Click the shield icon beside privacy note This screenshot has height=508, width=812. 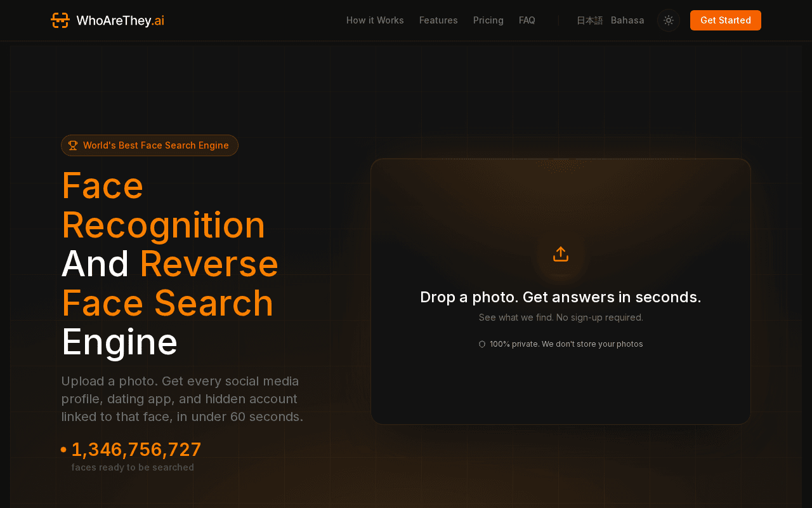click(482, 344)
